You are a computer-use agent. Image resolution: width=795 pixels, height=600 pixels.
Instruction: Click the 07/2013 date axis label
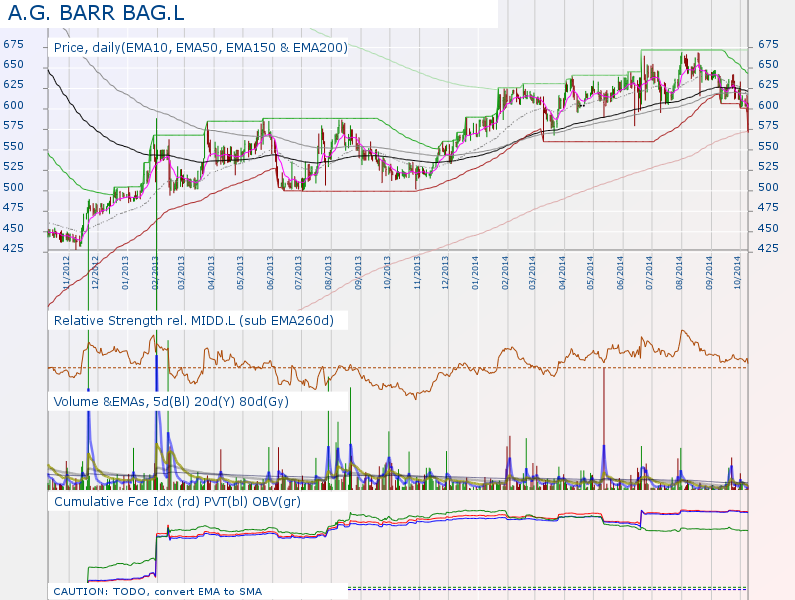click(x=298, y=273)
